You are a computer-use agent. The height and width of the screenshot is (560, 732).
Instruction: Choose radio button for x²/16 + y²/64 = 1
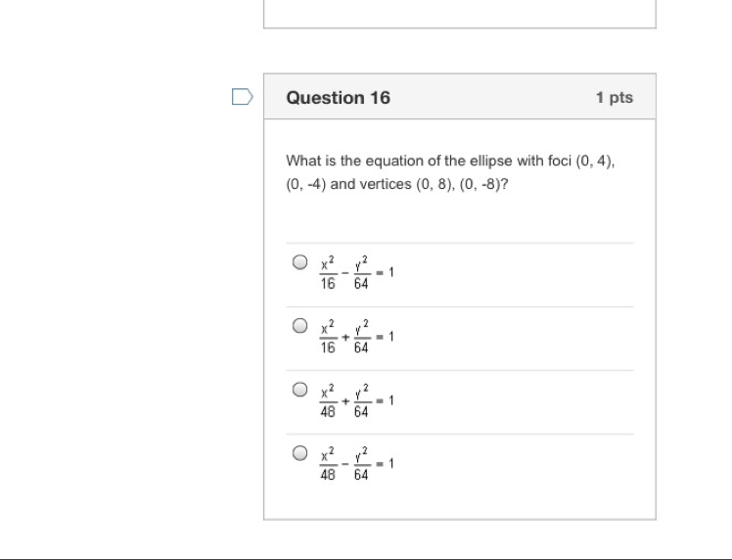(300, 326)
